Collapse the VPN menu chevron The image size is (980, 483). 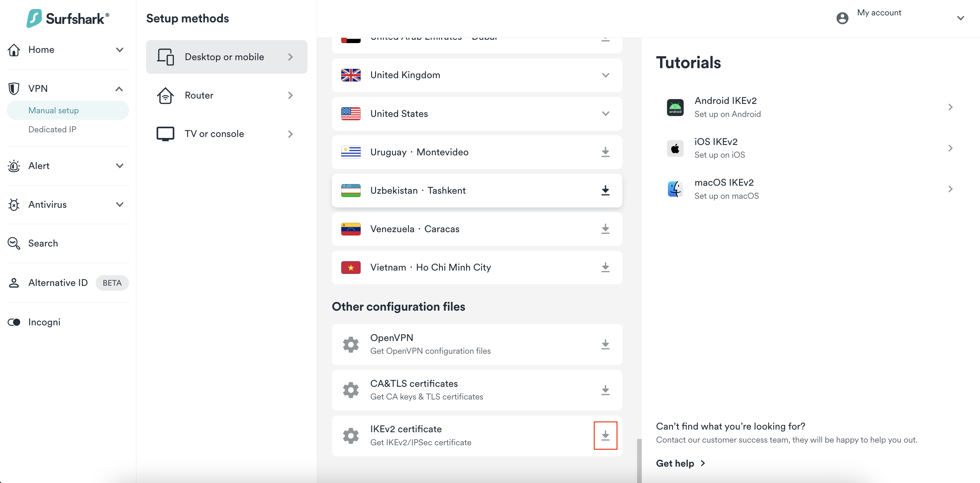(x=119, y=89)
